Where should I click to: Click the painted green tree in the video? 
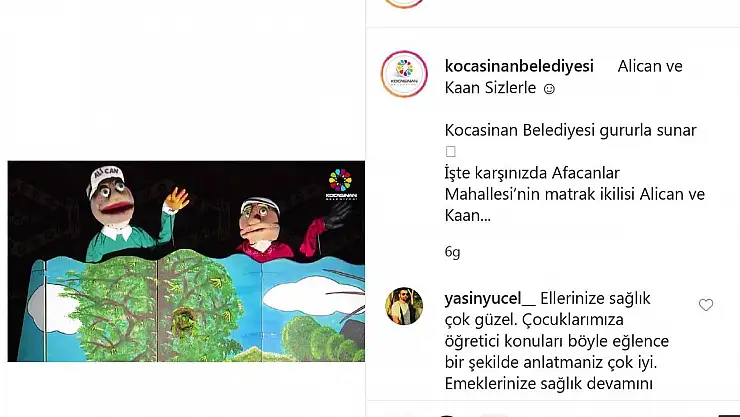point(156,307)
